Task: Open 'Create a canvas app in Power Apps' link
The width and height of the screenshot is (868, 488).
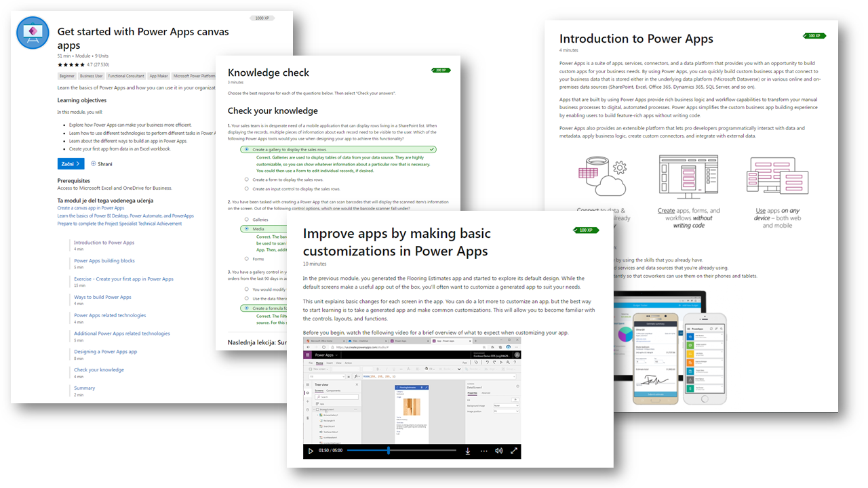Action: (91, 208)
